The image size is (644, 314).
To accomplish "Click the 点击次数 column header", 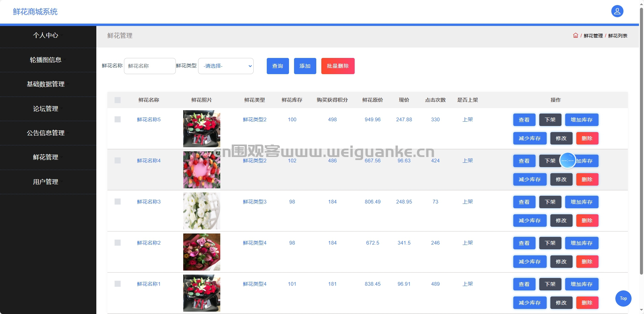I will 435,100.
